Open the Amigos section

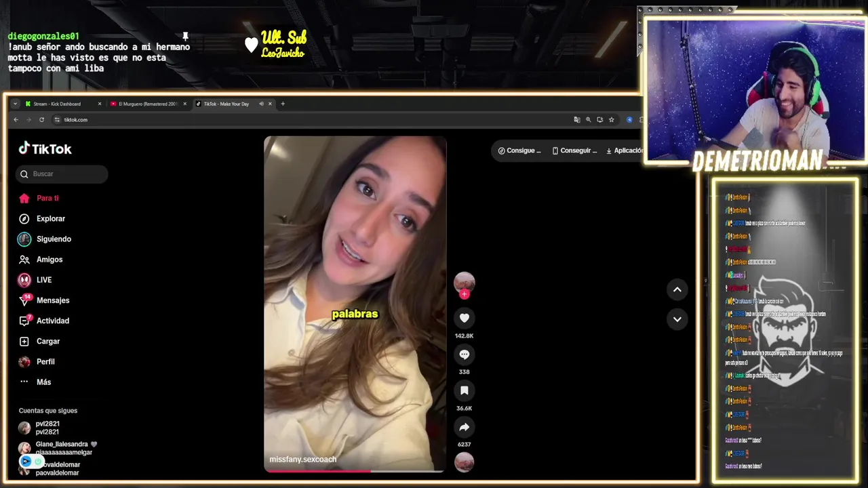point(41,259)
